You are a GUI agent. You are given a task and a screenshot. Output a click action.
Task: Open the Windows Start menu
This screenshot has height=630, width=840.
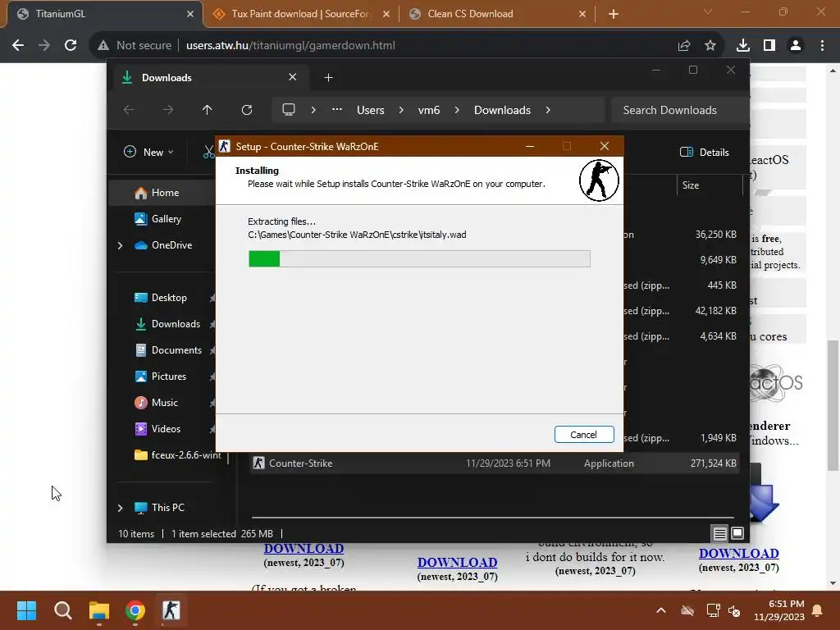(x=27, y=610)
